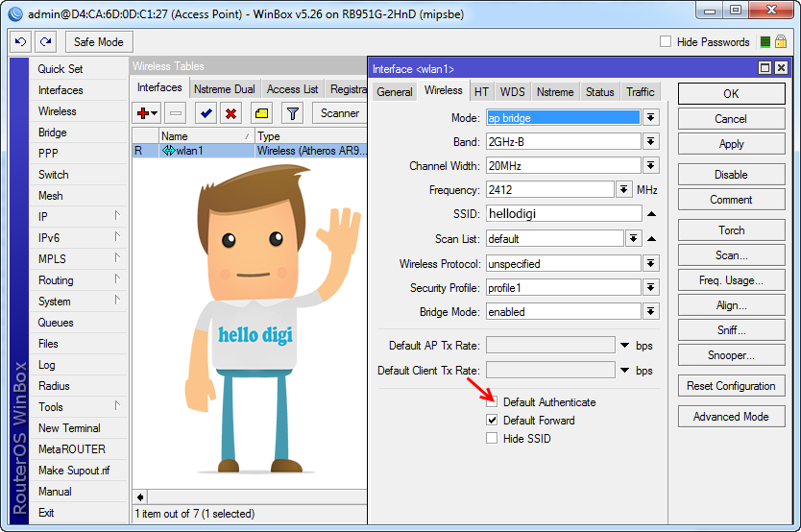801x532 pixels.
Task: Click the Torch button
Action: tap(731, 230)
